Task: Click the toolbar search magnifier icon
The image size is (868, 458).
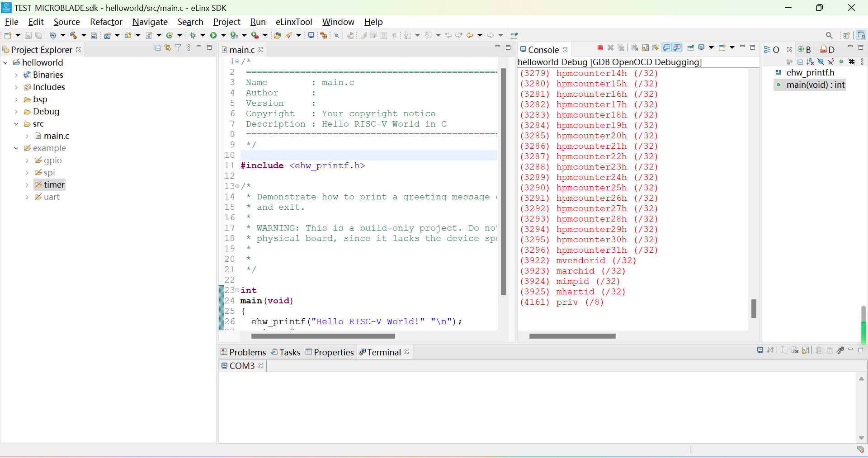Action: coord(829,35)
